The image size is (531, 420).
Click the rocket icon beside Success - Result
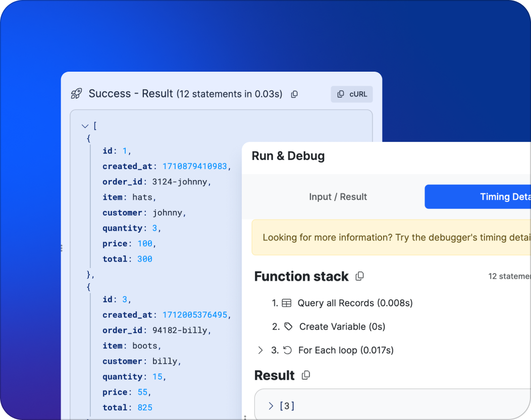[76, 93]
